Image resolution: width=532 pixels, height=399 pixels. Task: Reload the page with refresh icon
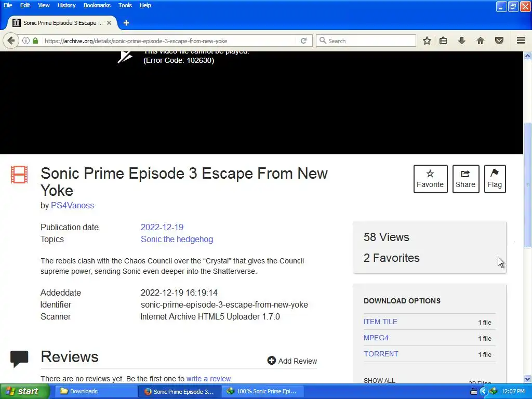303,41
